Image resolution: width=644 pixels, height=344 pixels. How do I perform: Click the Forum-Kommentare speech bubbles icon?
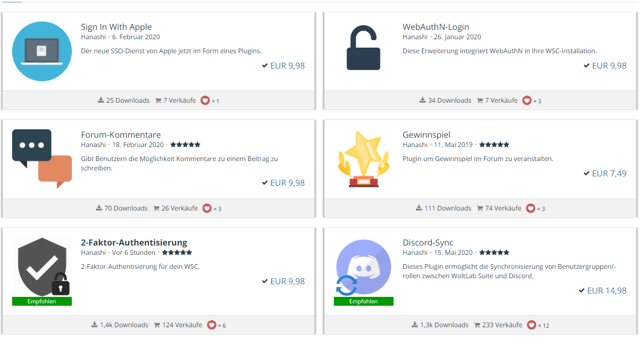[x=42, y=159]
